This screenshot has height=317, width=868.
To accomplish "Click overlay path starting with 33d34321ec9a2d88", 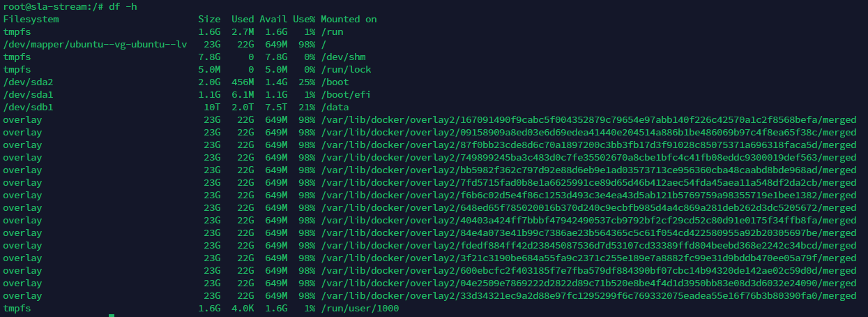I will tap(588, 296).
